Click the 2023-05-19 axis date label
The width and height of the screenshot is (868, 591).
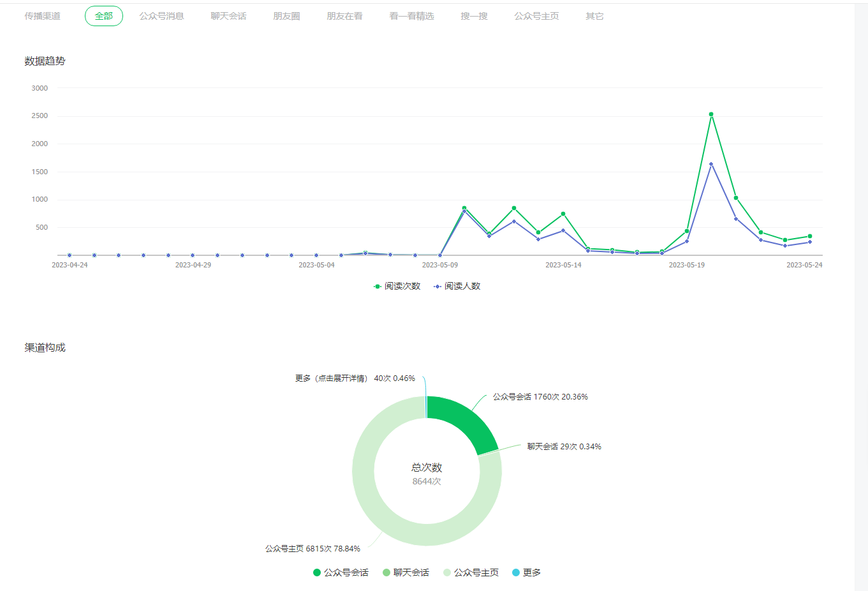coord(687,265)
